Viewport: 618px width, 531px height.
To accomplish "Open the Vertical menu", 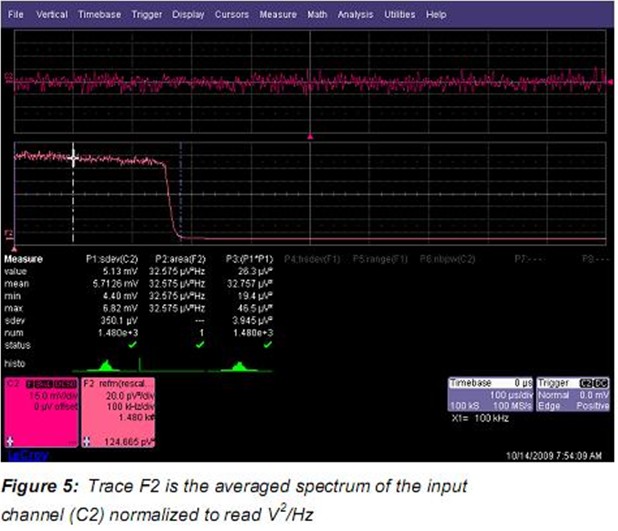I will (x=52, y=16).
